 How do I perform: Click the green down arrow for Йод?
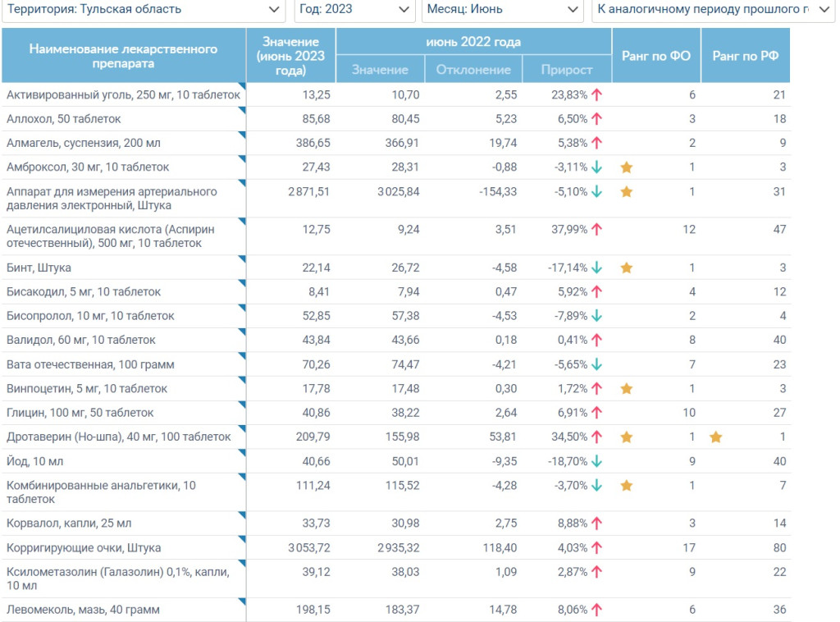point(597,461)
